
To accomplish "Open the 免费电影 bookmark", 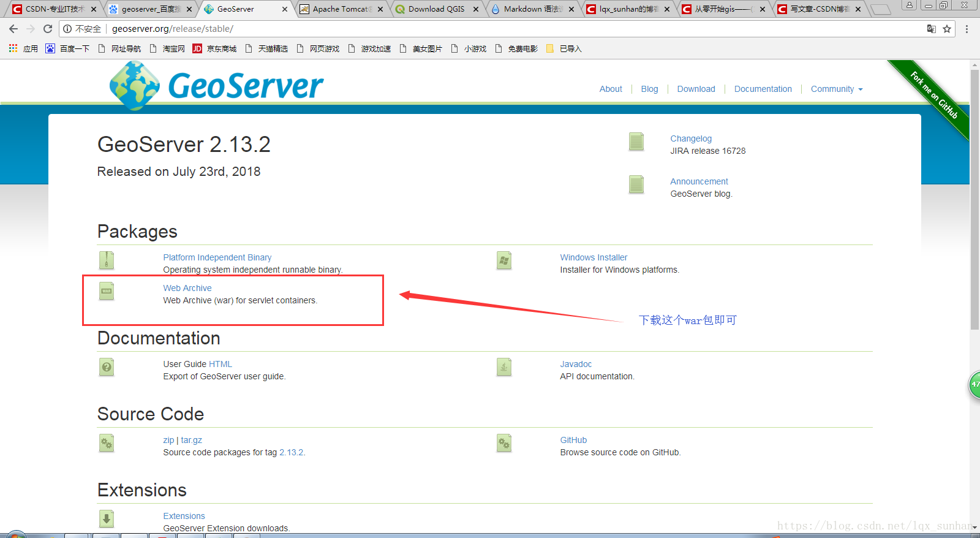I will [516, 48].
